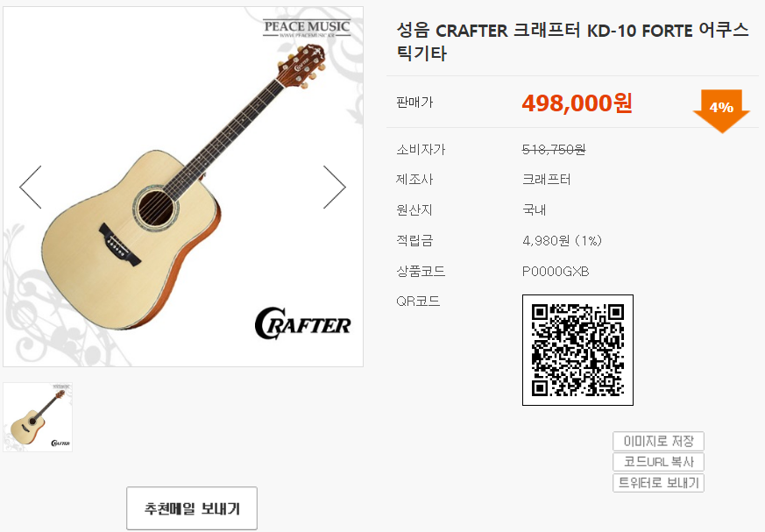
Task: Click the 트위터로 보내기 button
Action: point(658,483)
